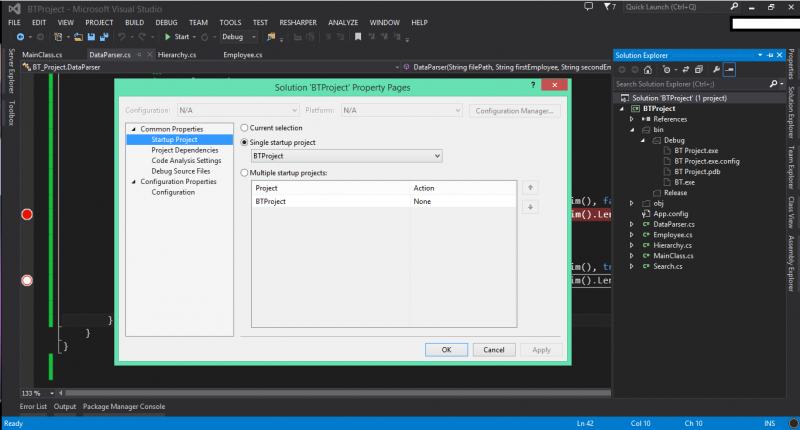Click the Search Solution Explorer input field
The image size is (800, 430).
click(690, 84)
